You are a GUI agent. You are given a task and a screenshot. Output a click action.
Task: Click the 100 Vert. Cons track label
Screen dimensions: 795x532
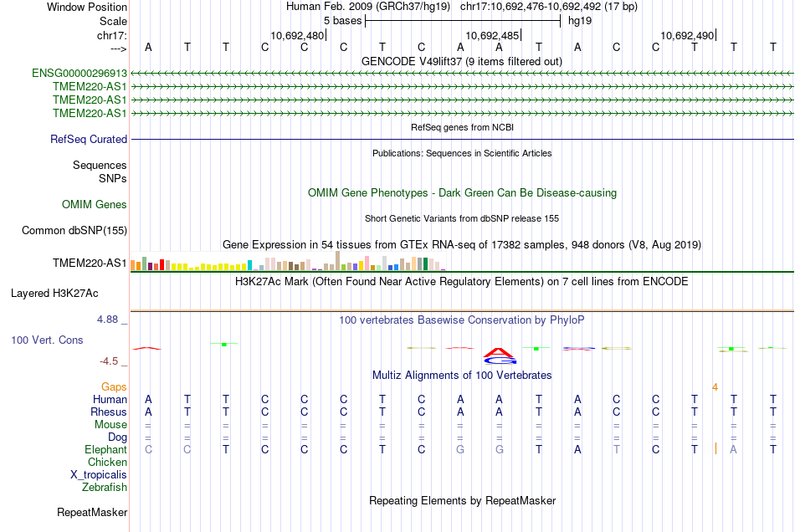tap(47, 340)
